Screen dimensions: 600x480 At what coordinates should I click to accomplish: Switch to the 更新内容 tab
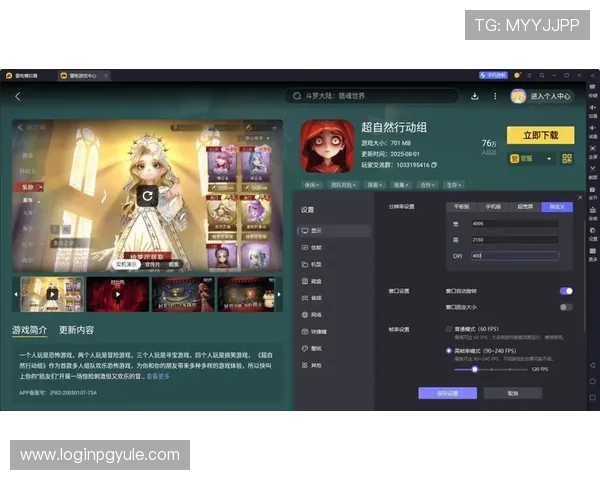(77, 330)
